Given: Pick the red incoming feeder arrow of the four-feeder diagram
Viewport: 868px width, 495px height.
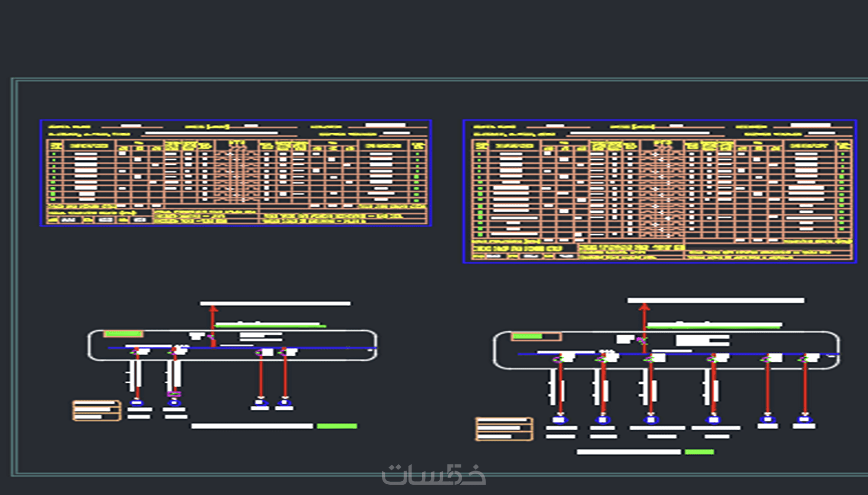Looking at the screenshot, I should (x=213, y=326).
